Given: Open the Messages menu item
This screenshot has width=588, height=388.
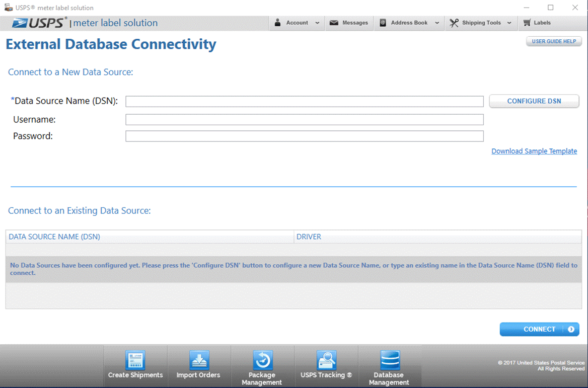Looking at the screenshot, I should [349, 23].
